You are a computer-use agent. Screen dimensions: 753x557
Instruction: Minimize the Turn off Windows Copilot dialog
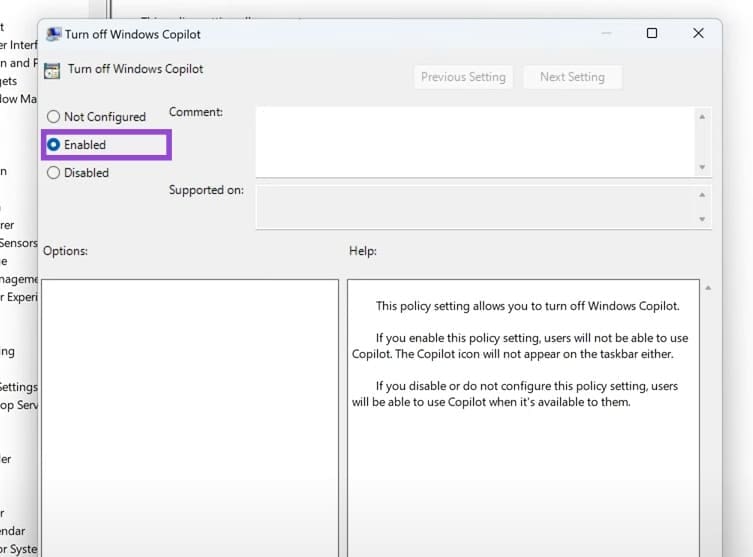tap(607, 33)
